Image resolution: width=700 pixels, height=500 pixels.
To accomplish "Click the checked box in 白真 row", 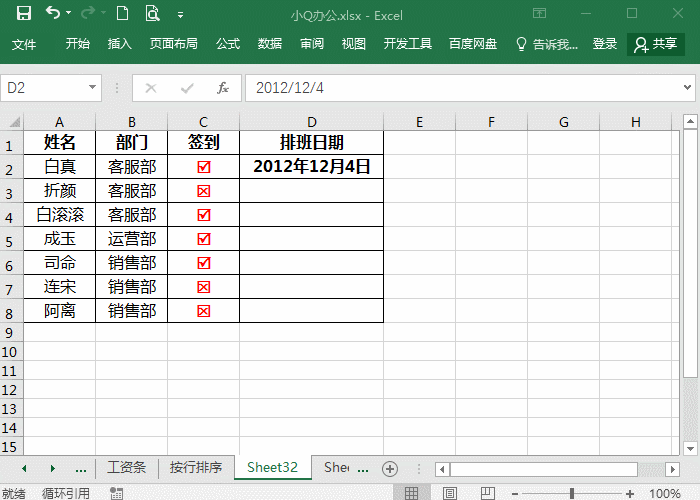I will [x=204, y=167].
